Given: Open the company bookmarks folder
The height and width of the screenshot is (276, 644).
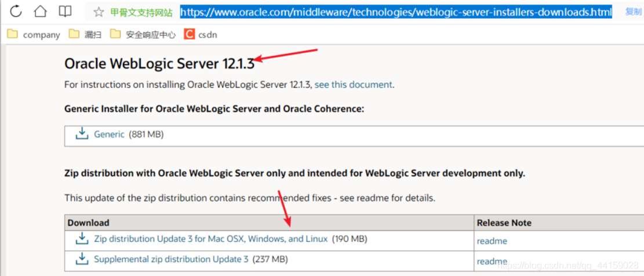Looking at the screenshot, I should (34, 35).
